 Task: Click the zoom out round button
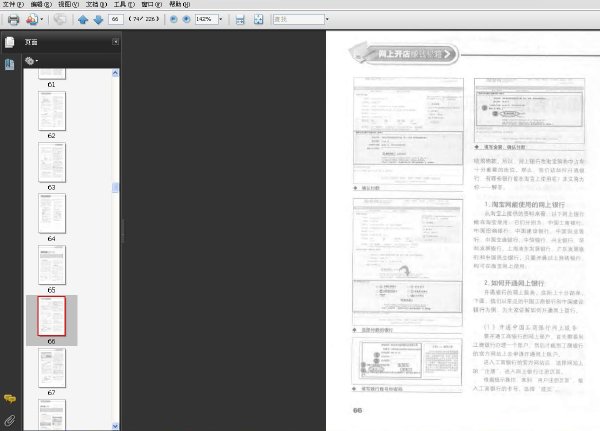173,19
